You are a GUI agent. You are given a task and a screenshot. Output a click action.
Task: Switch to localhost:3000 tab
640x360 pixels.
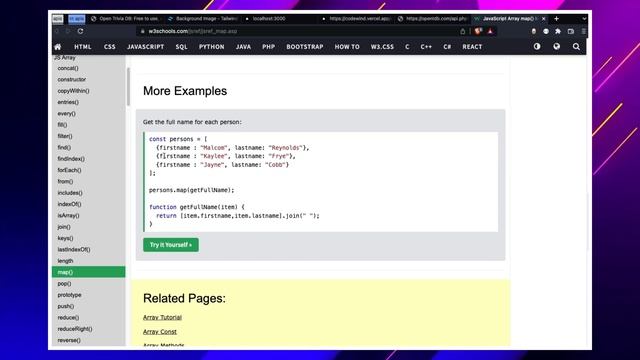click(x=265, y=19)
